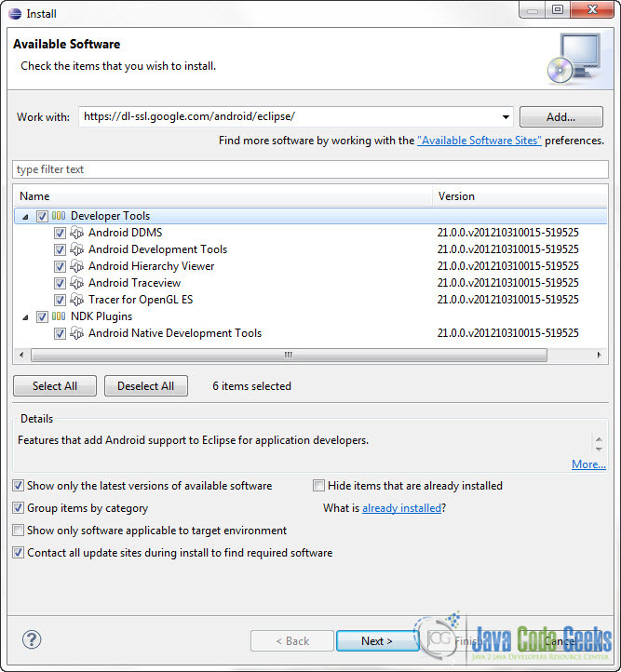The height and width of the screenshot is (672, 621).
Task: Select the Android Traceview row text
Action: [135, 283]
